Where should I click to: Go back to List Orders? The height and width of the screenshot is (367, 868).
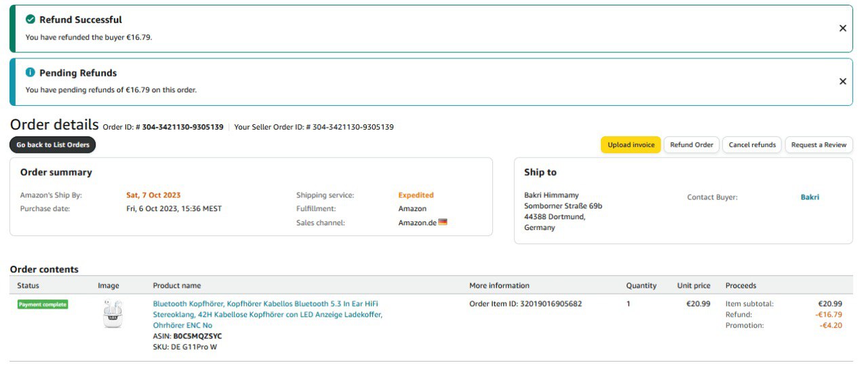coord(53,144)
